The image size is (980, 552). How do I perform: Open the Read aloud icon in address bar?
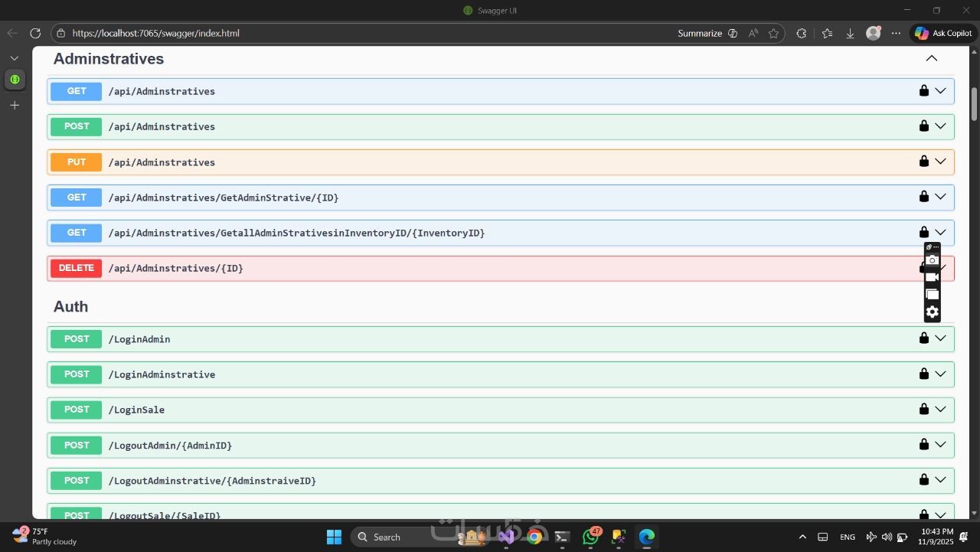click(753, 33)
